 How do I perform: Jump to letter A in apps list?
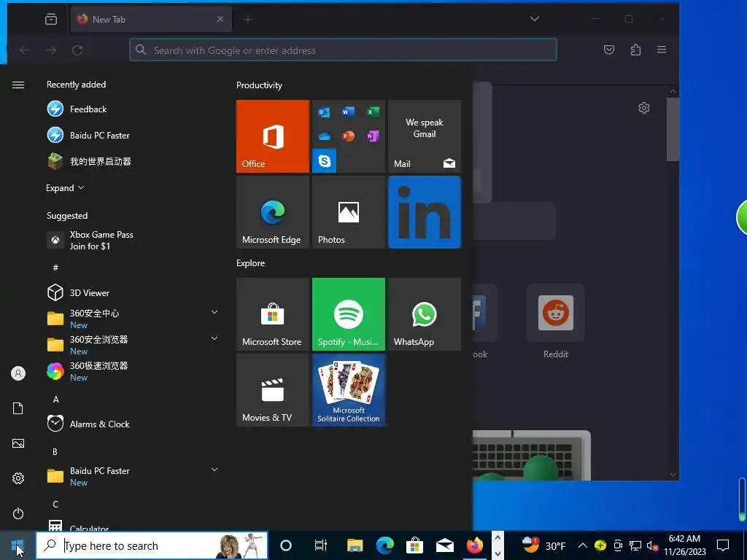[55, 400]
